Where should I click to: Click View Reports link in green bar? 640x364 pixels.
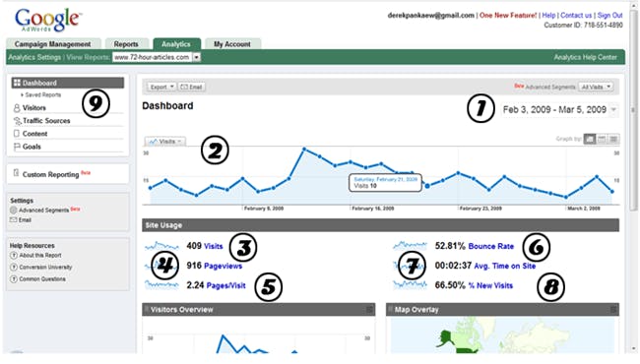click(x=88, y=57)
